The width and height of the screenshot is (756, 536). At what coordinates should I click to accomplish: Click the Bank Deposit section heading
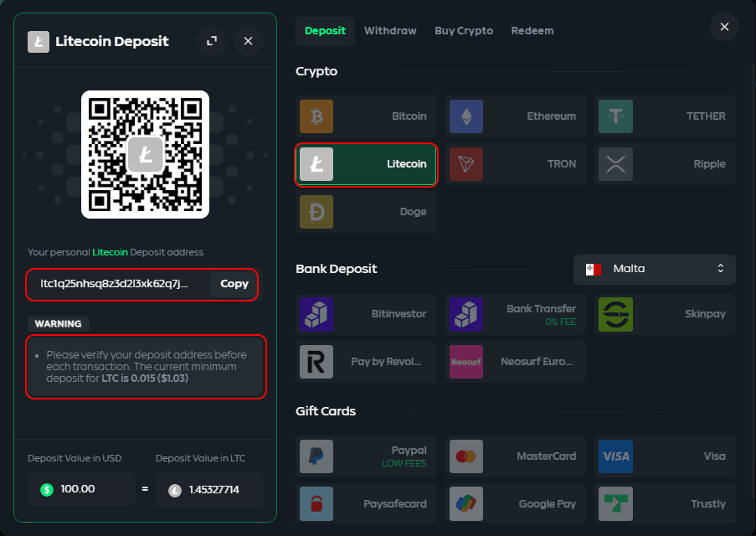(336, 269)
